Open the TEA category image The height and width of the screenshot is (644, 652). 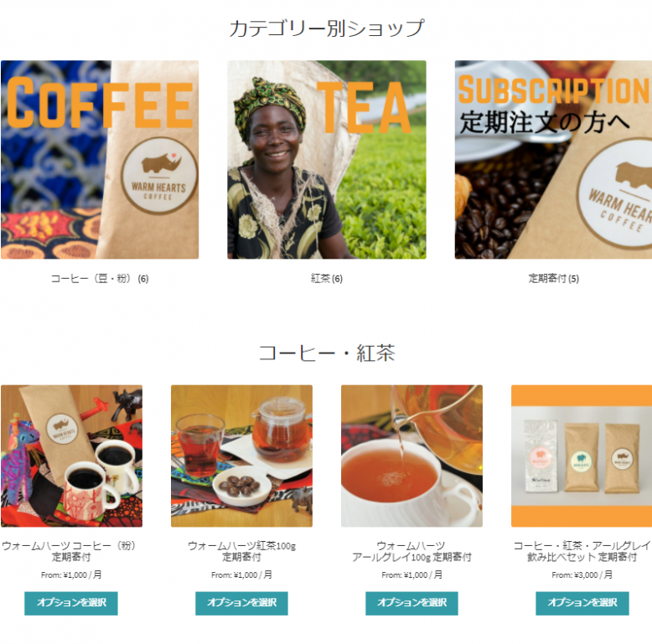tap(326, 160)
